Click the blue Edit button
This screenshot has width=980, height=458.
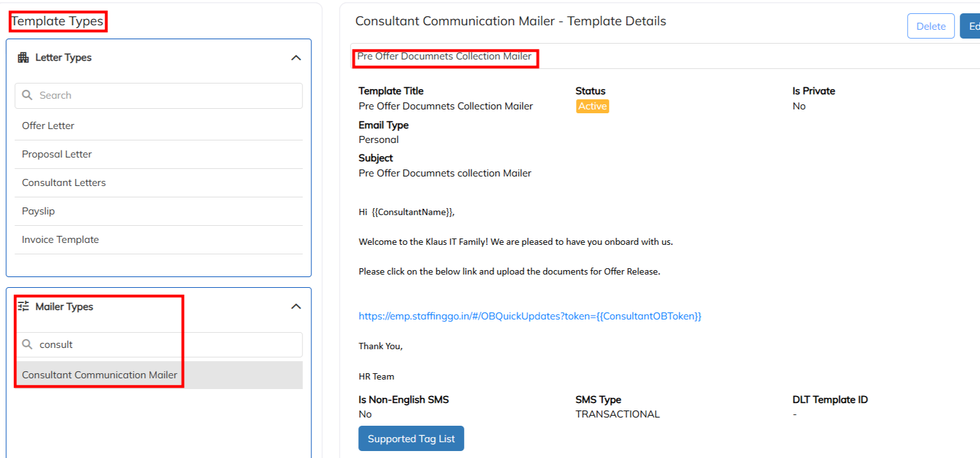point(971,27)
